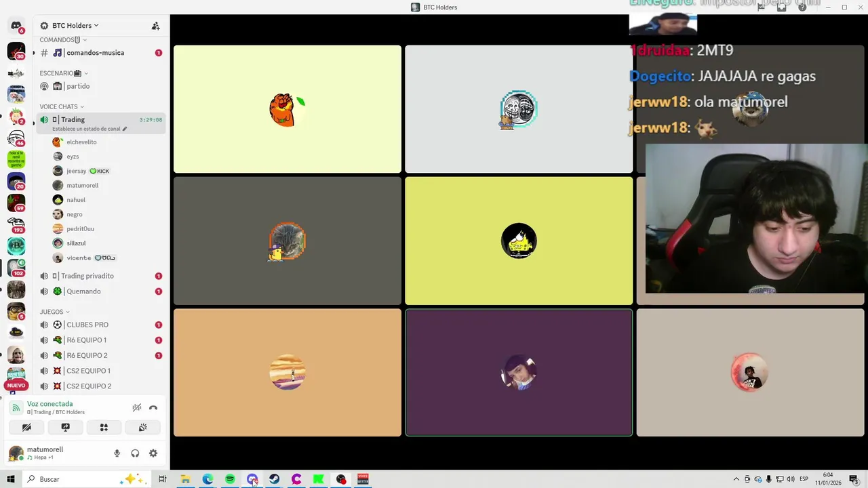Image resolution: width=868 pixels, height=488 pixels.
Task: Open Steam from the taskbar
Action: click(274, 479)
